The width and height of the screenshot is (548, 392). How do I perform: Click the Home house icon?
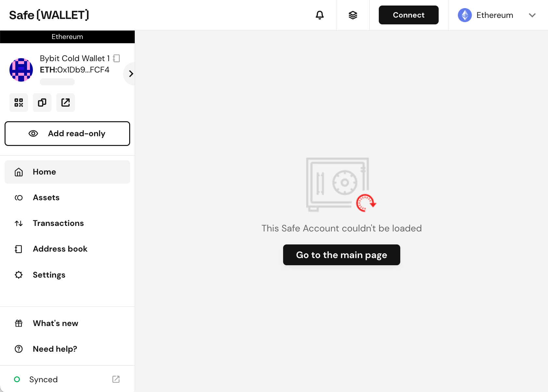click(19, 172)
